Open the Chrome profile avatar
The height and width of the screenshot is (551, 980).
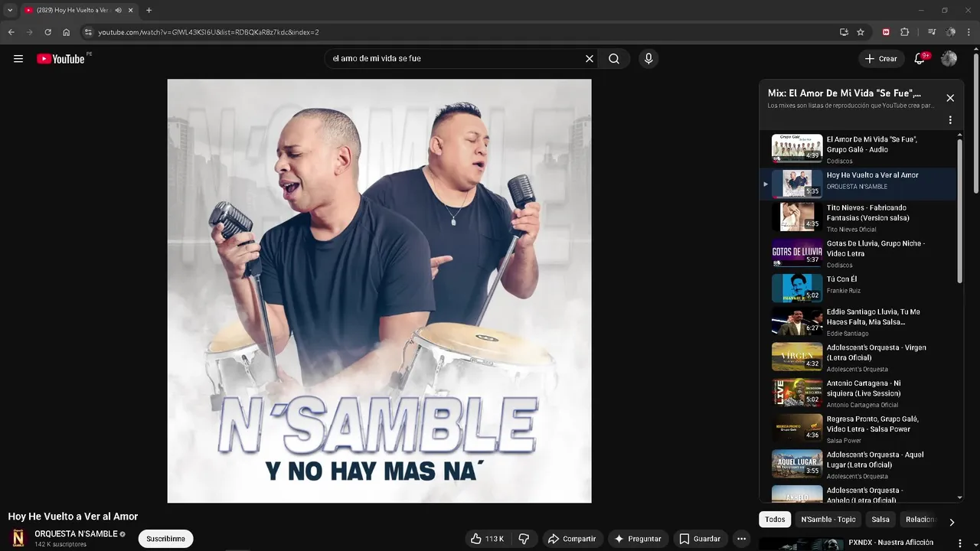[x=951, y=32]
